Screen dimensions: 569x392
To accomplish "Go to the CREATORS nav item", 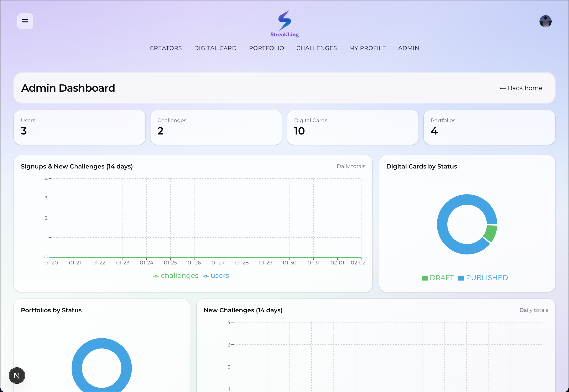I will [x=165, y=48].
